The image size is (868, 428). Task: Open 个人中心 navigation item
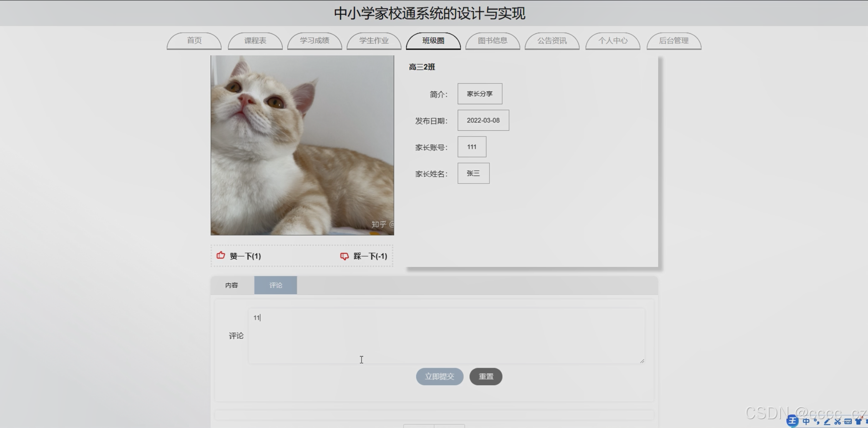point(612,41)
